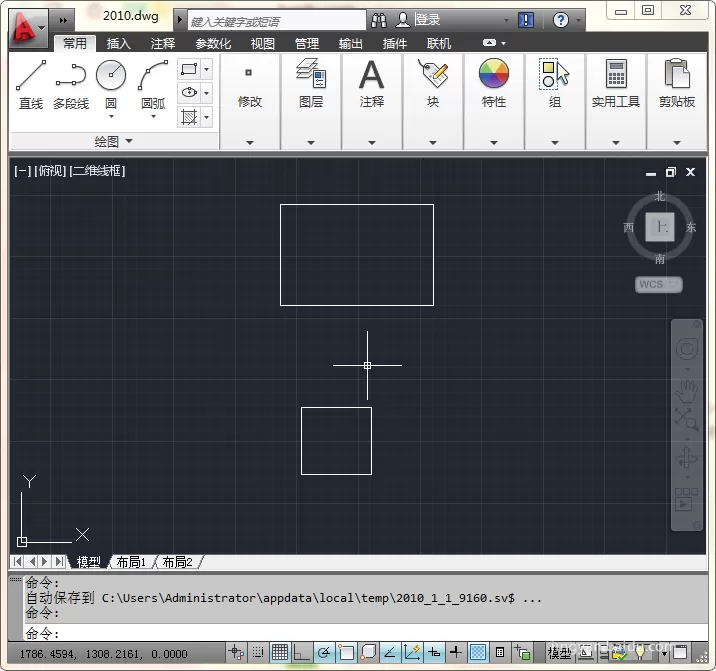Image resolution: width=716 pixels, height=671 pixels.
Task: Toggle 3D Object Snap in status bar
Action: pyautogui.click(x=368, y=652)
